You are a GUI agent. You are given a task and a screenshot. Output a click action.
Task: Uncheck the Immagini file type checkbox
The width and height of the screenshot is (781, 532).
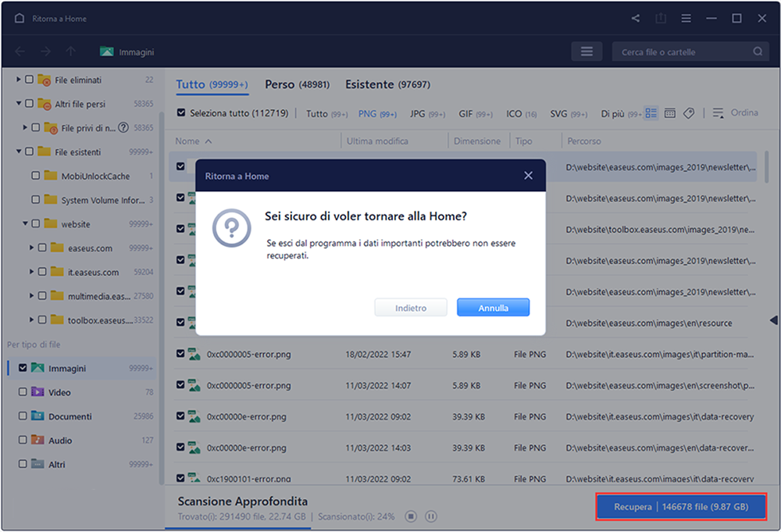[x=23, y=368]
